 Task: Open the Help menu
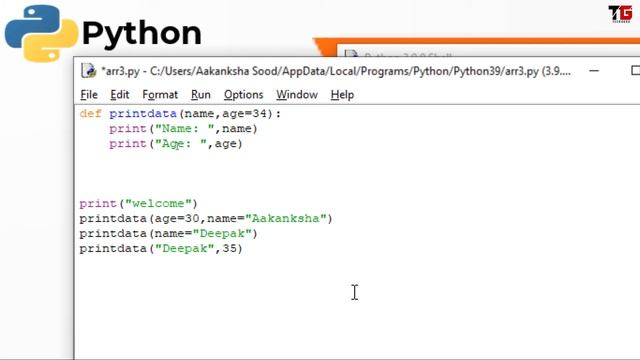click(342, 95)
